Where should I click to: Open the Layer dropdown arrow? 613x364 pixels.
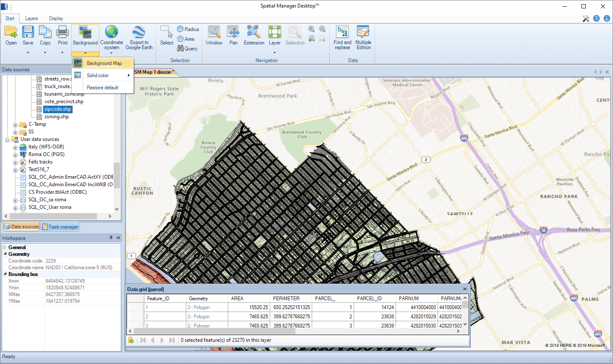point(275,53)
